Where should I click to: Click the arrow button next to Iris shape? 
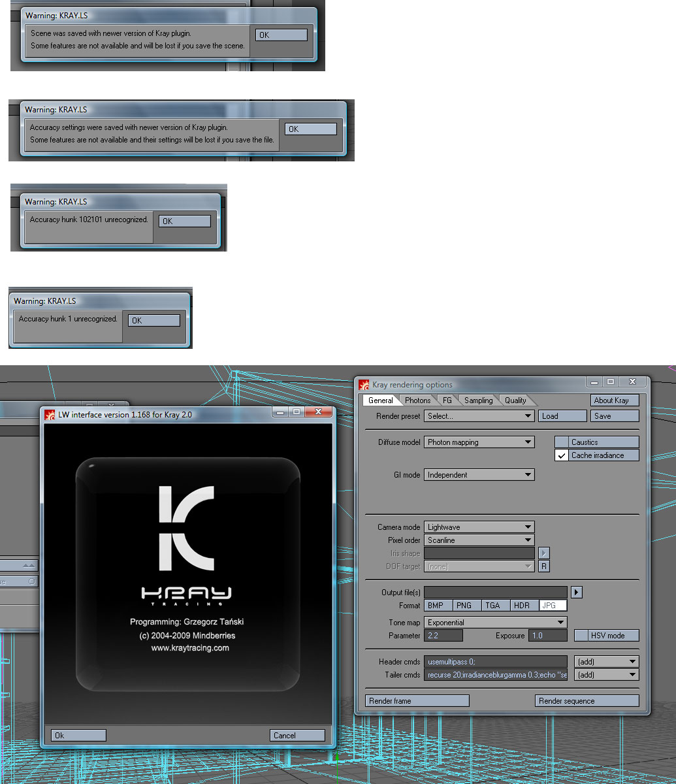543,553
